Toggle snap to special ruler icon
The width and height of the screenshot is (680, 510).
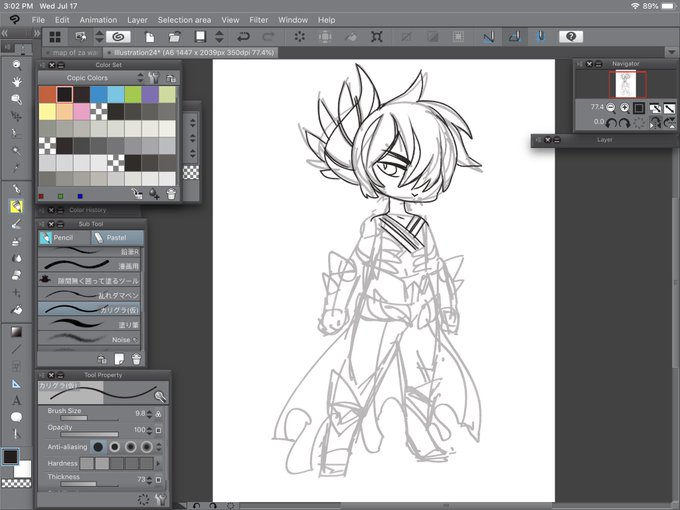coord(515,37)
